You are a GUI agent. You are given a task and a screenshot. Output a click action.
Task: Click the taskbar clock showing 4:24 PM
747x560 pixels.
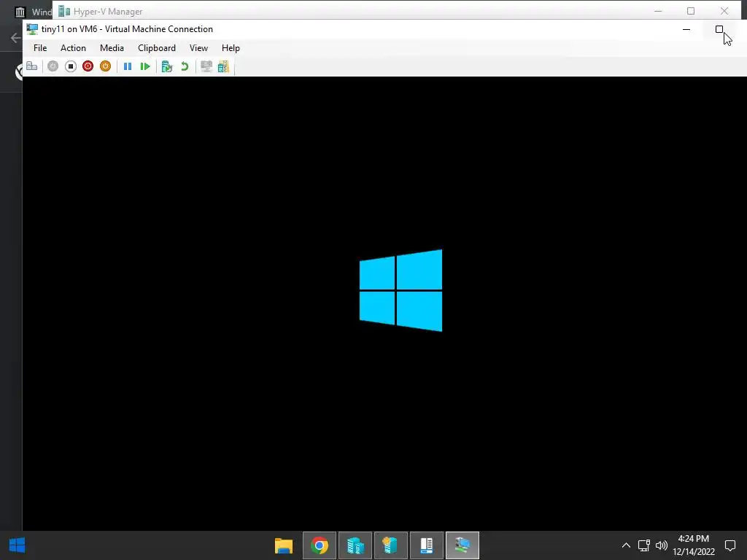[x=694, y=545]
